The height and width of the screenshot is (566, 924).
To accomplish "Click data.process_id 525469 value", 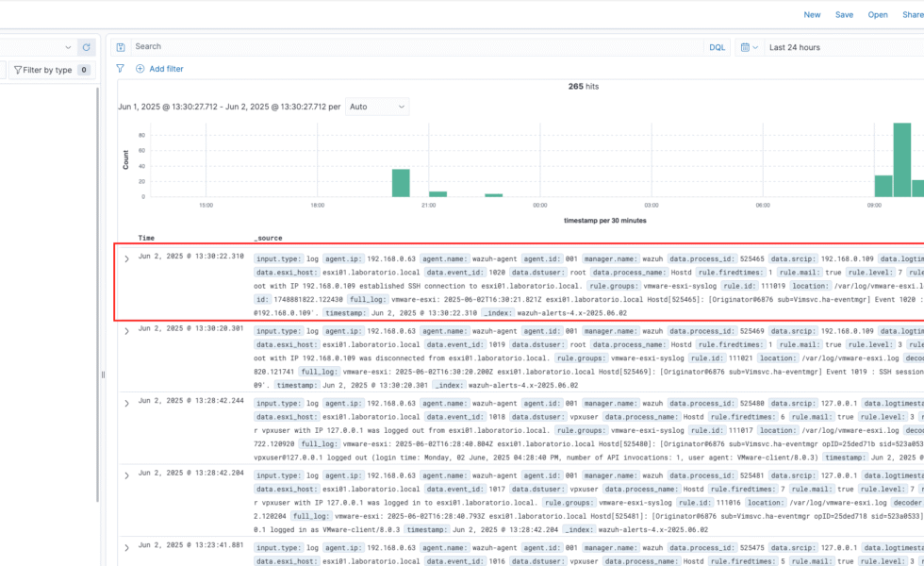I will click(752, 331).
